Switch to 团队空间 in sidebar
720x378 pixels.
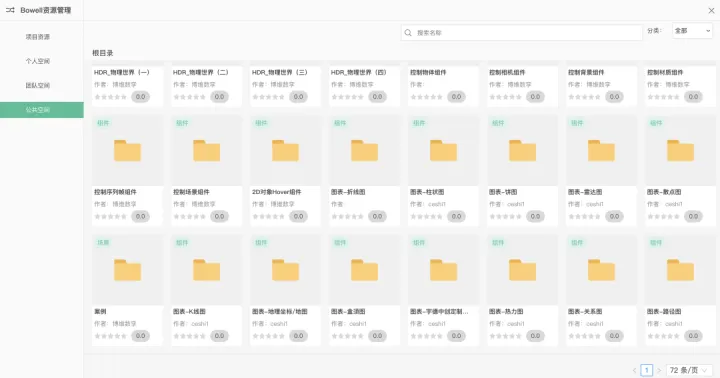(x=38, y=85)
